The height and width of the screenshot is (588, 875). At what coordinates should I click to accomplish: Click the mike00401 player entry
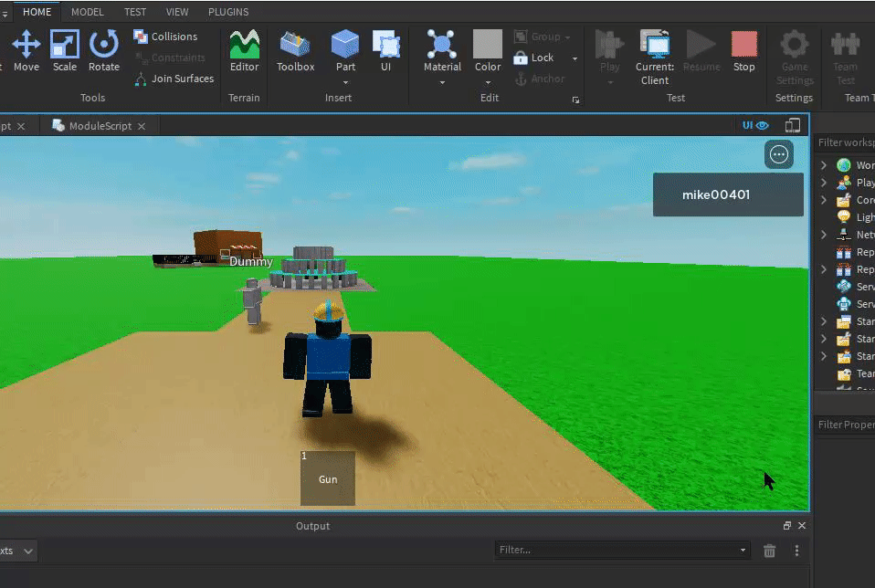[728, 194]
